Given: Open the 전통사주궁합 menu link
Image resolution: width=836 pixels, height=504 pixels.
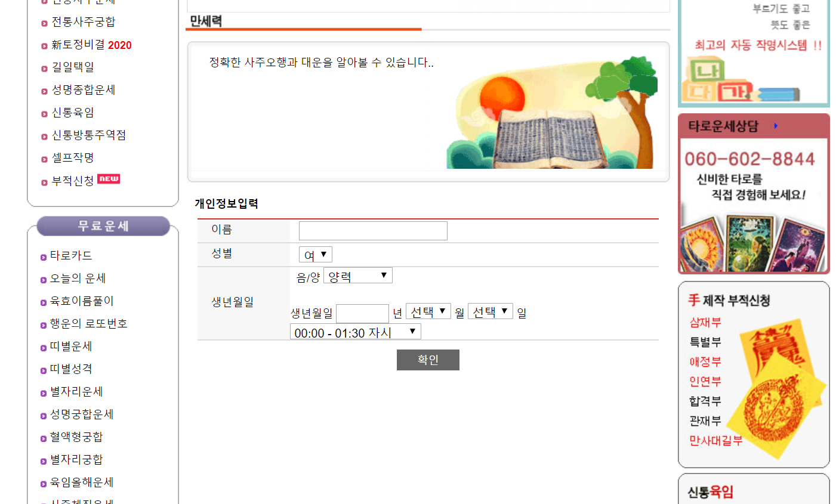Looking at the screenshot, I should pos(83,22).
